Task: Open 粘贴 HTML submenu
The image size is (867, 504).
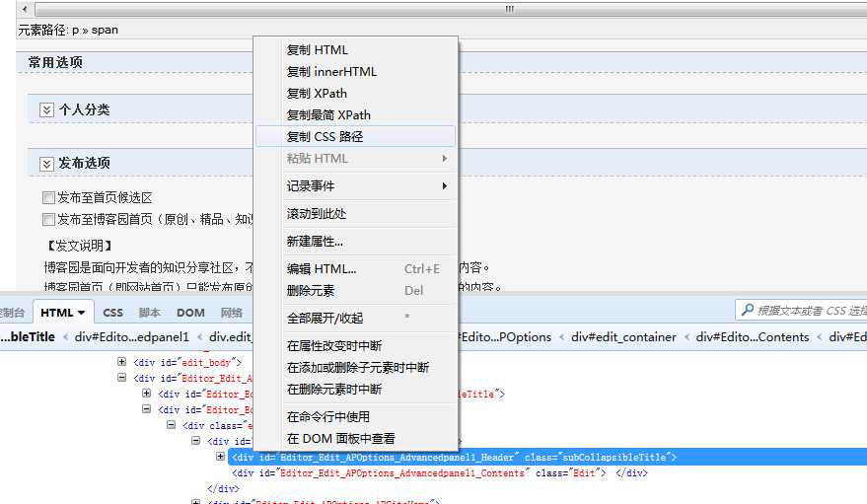Action: click(355, 159)
